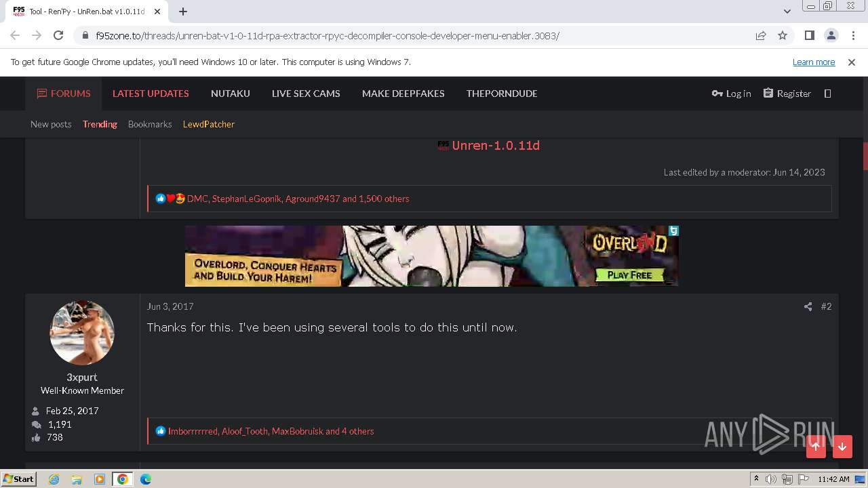Click the ad info icon on the banner
Screen dimensions: 868x488
tap(673, 230)
